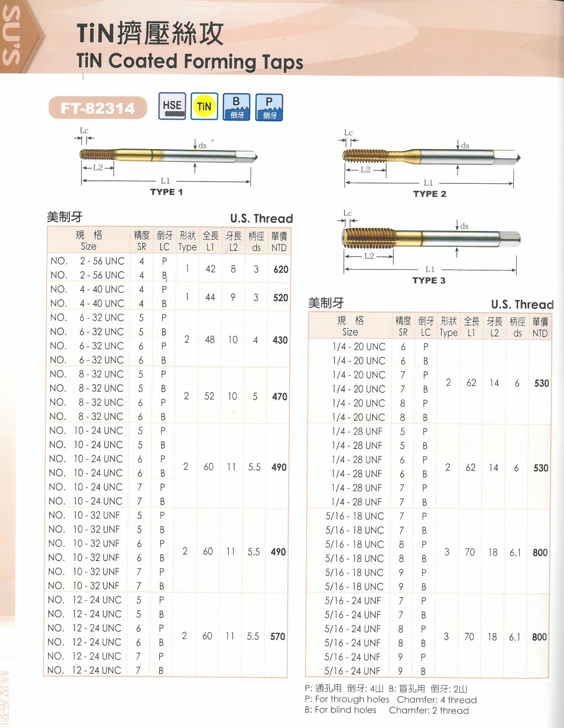The width and height of the screenshot is (564, 728).
Task: Click the 'P: 通孔用' Chinese footnote
Action: (x=323, y=689)
